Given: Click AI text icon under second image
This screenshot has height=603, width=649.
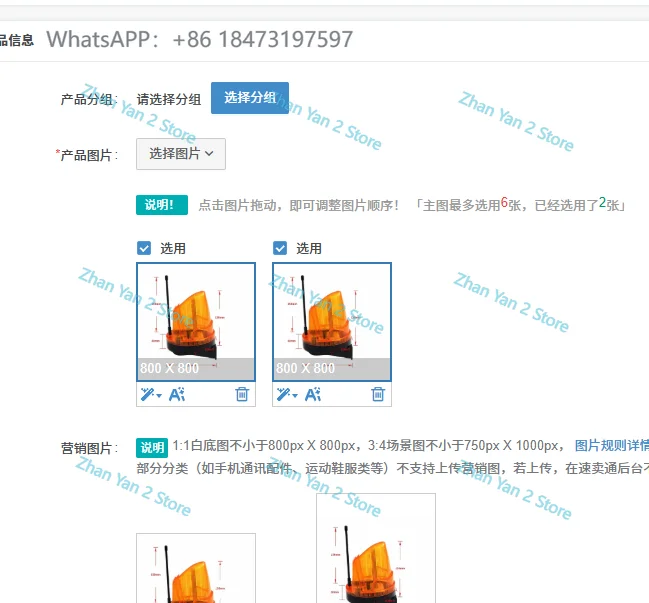Looking at the screenshot, I should point(313,394).
